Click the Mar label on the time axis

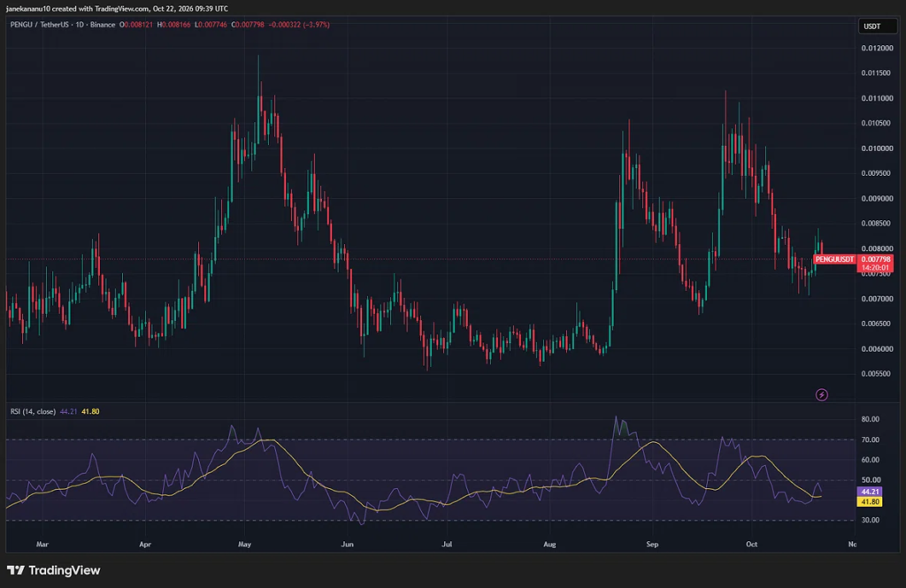coord(42,544)
